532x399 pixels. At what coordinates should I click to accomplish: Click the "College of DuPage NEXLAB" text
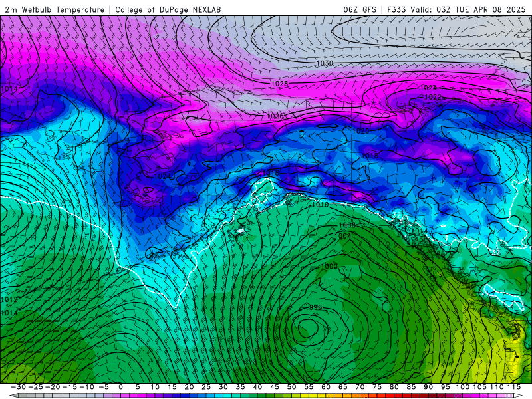[168, 10]
